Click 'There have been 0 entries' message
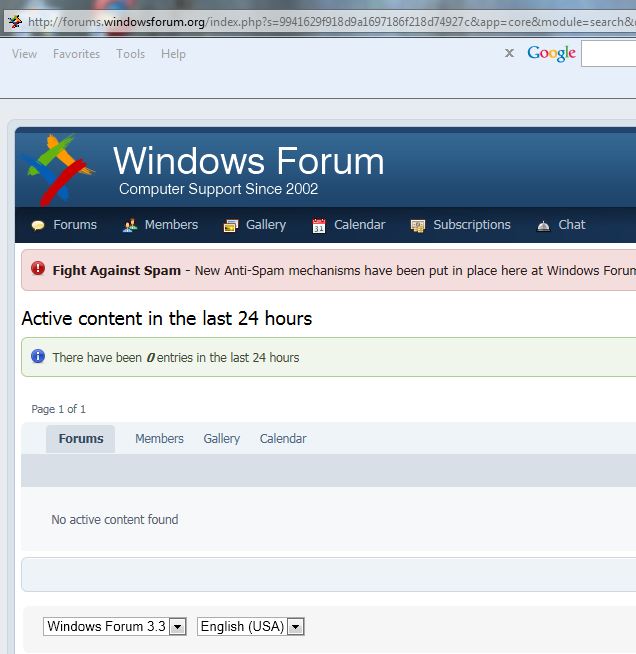Image resolution: width=636 pixels, height=654 pixels. tap(176, 358)
